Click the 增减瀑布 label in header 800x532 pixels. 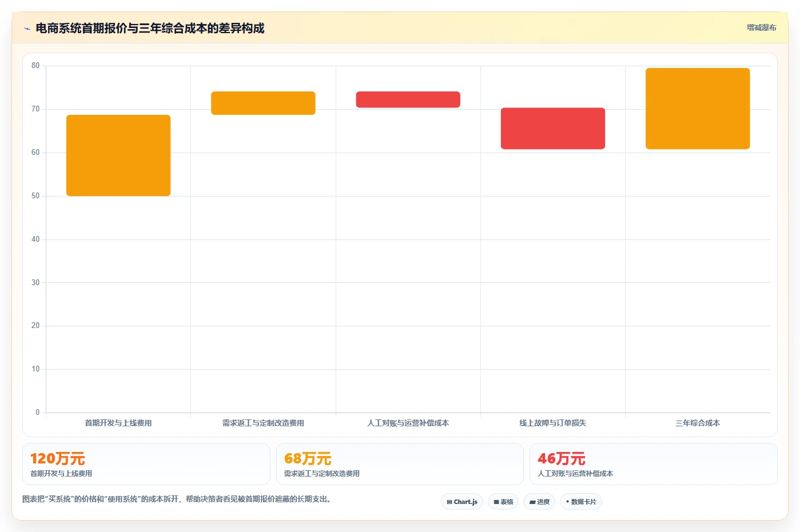(761, 27)
